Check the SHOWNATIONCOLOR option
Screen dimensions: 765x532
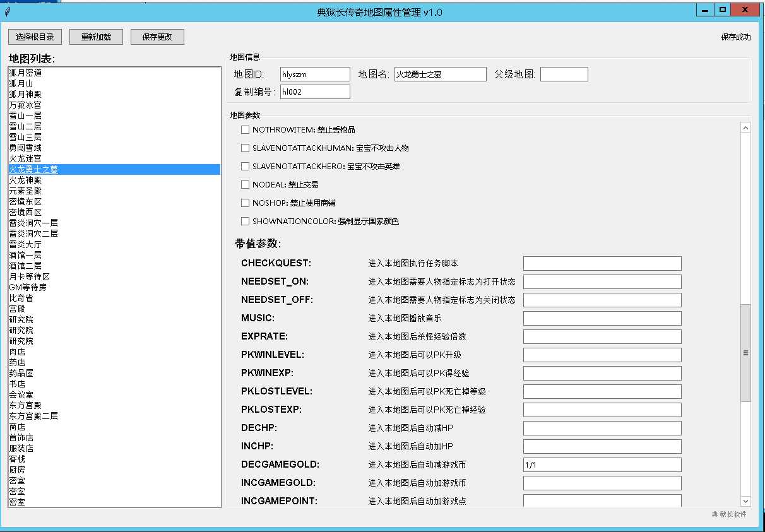(x=245, y=222)
